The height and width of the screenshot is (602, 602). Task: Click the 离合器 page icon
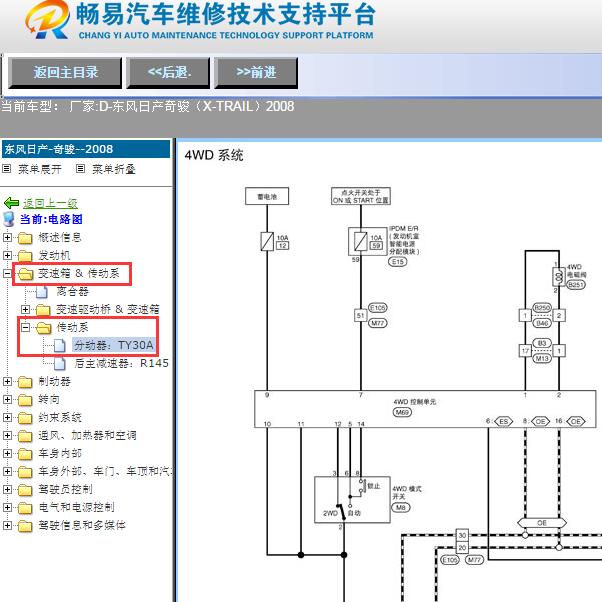click(x=41, y=292)
